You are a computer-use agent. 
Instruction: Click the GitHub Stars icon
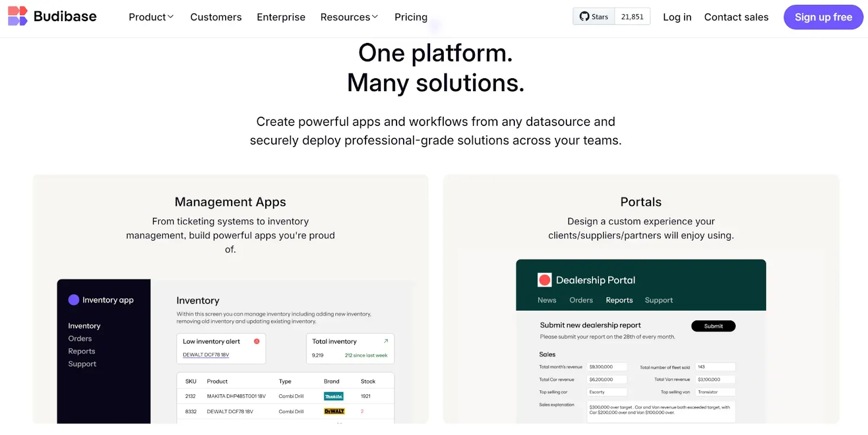[x=584, y=16]
